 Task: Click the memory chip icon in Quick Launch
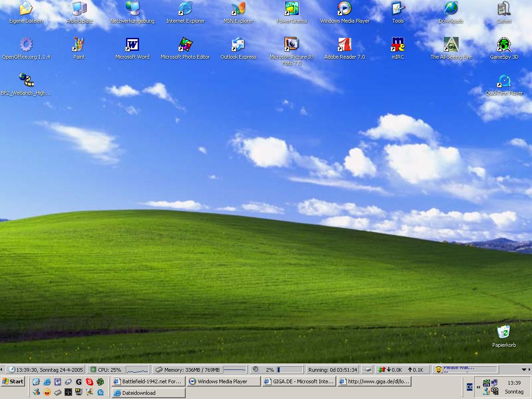point(57,393)
